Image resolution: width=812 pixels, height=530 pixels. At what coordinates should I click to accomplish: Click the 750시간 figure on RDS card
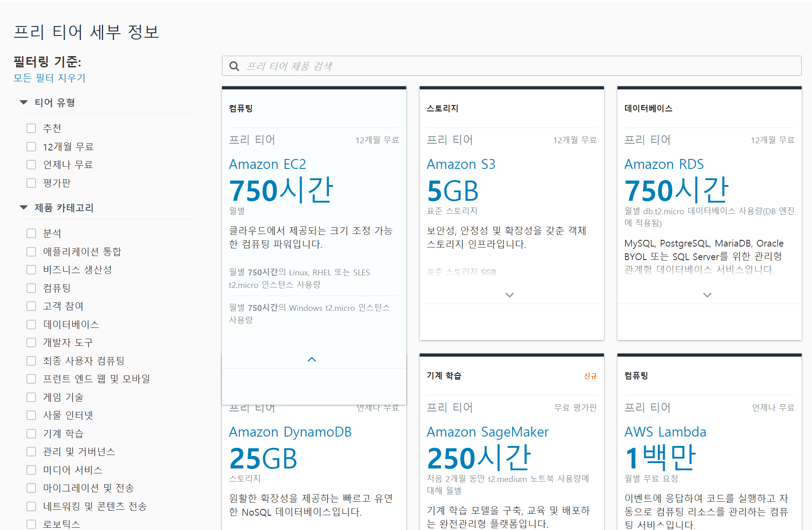tap(677, 190)
